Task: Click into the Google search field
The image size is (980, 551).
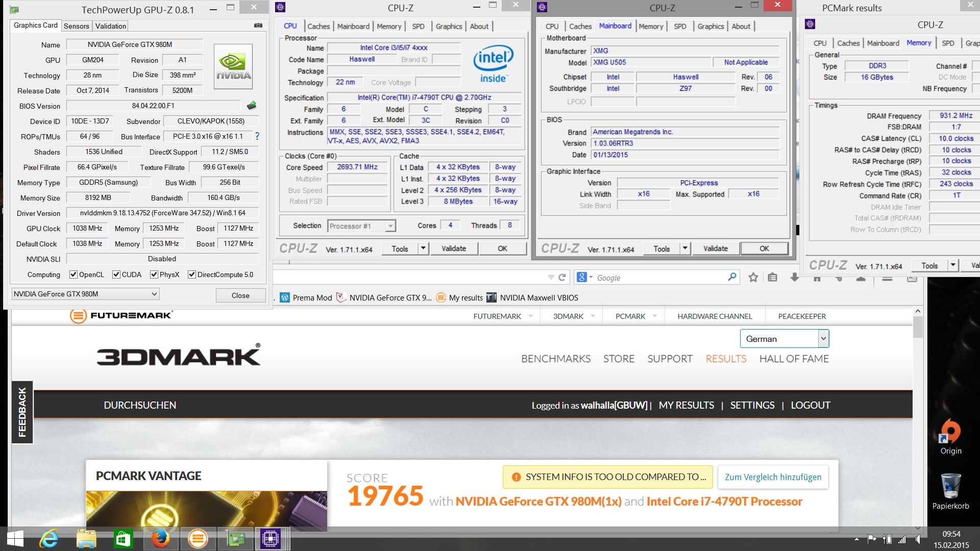Action: [x=661, y=278]
